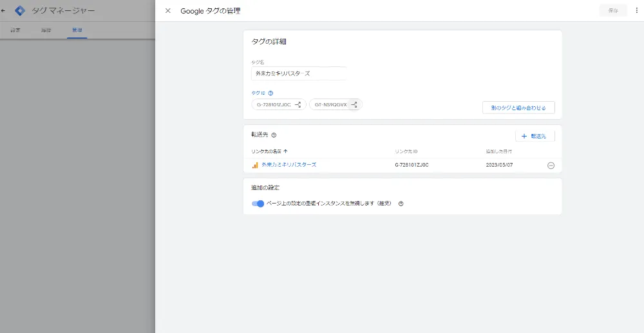Click the リンク先の名前 column header
Screen dimensions: 644x333
click(x=266, y=151)
